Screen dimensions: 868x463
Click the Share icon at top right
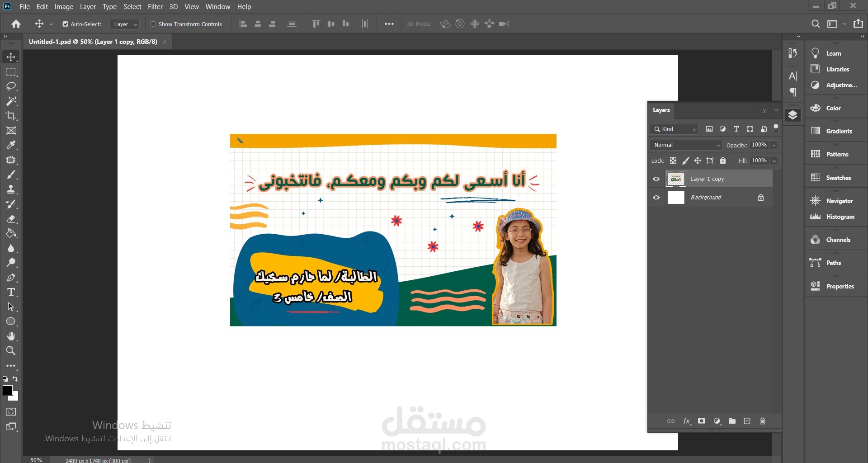(x=858, y=24)
